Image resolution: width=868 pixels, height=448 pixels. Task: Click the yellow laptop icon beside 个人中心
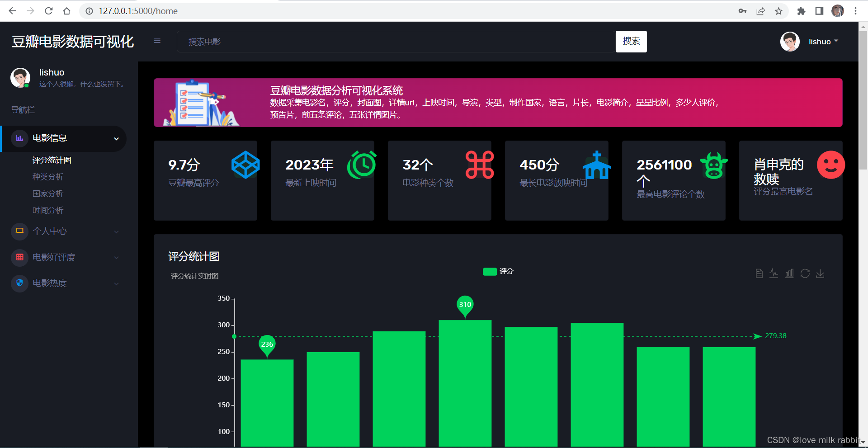pos(19,231)
